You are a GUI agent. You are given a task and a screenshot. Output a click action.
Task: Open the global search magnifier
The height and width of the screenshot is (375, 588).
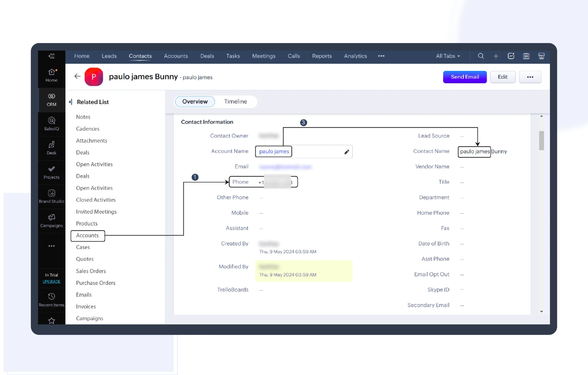tap(481, 56)
